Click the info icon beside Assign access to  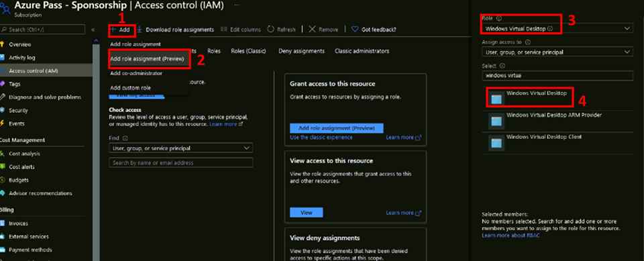528,42
